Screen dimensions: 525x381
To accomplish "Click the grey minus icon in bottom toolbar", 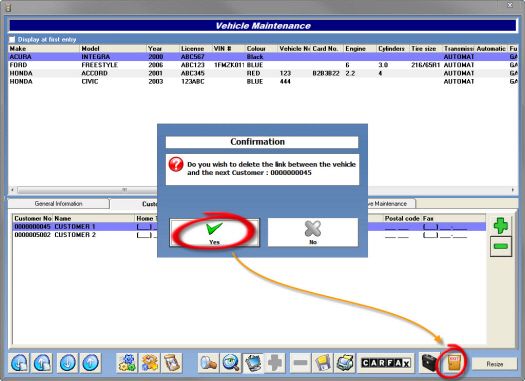I will pyautogui.click(x=300, y=363).
